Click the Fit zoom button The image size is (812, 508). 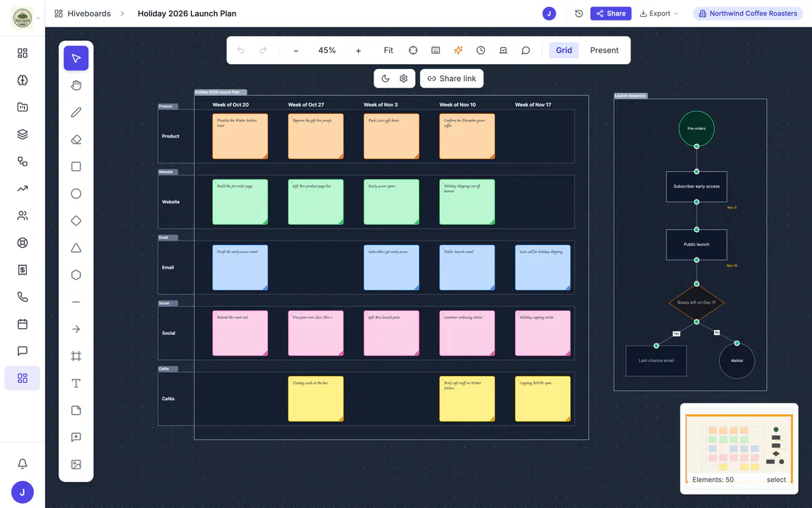click(388, 50)
